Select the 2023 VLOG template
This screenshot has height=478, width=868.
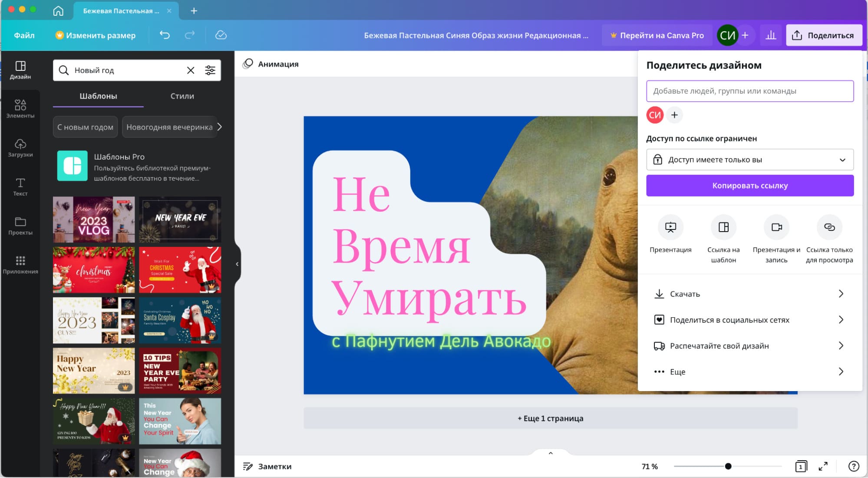coord(94,219)
